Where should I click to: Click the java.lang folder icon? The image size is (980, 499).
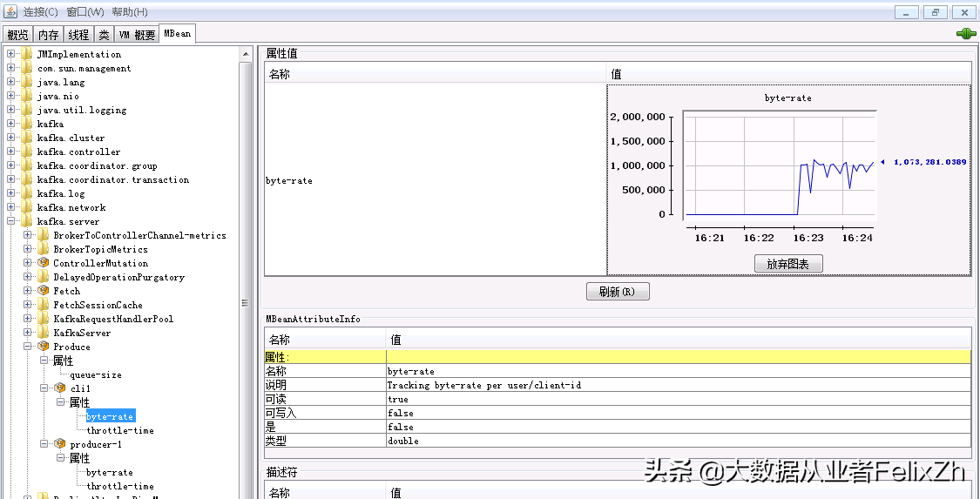(x=26, y=82)
